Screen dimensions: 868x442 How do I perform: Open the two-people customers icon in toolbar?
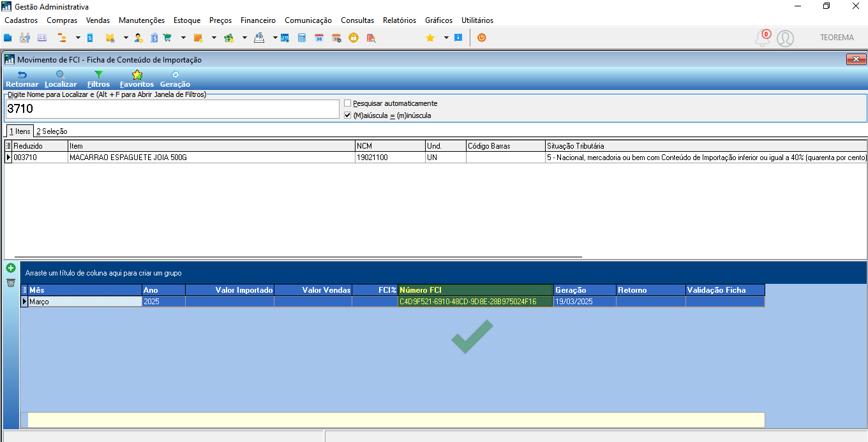pyautogui.click(x=25, y=38)
